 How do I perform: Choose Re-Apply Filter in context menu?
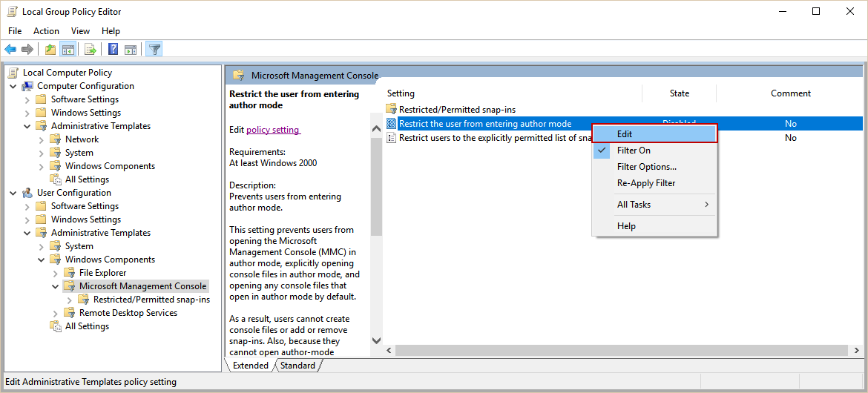click(x=655, y=182)
